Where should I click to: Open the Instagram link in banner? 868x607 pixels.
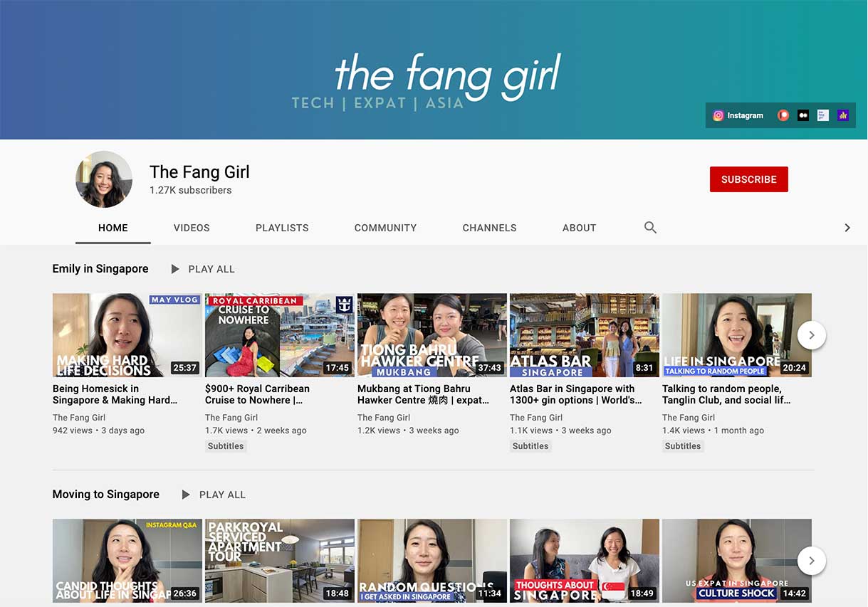coord(738,115)
